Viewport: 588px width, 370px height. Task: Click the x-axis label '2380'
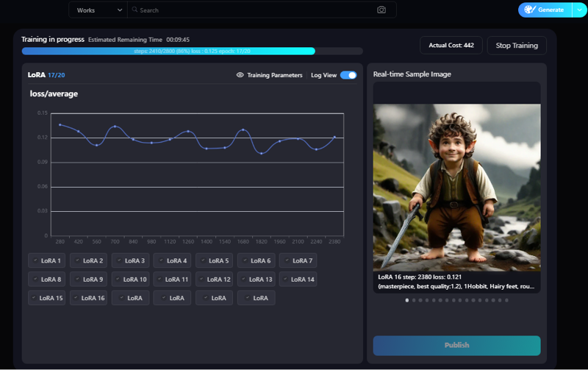[x=334, y=242]
